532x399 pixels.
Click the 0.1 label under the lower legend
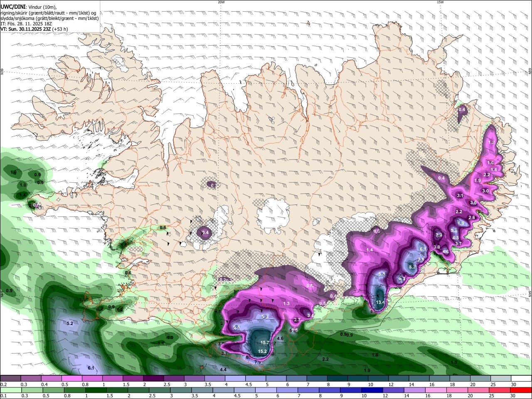3,396
